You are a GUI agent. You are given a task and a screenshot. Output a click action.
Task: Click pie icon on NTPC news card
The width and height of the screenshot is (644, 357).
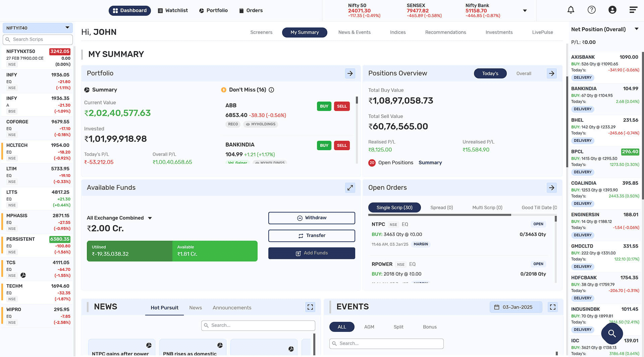pyautogui.click(x=149, y=345)
